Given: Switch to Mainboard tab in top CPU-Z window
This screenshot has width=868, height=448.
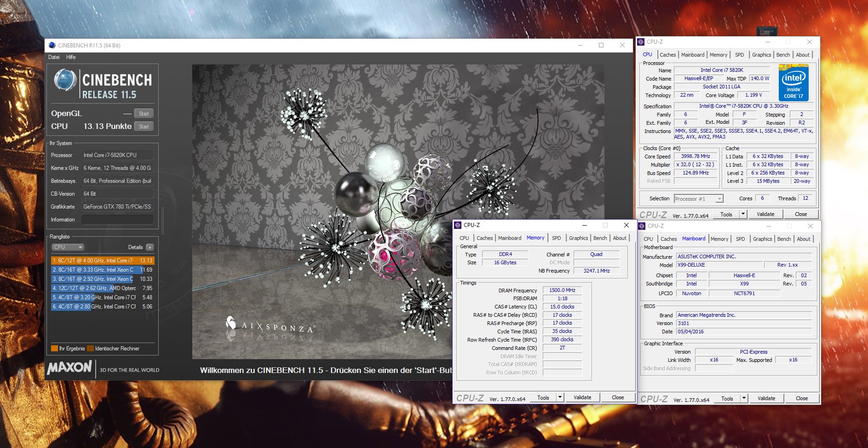Looking at the screenshot, I should 693,55.
